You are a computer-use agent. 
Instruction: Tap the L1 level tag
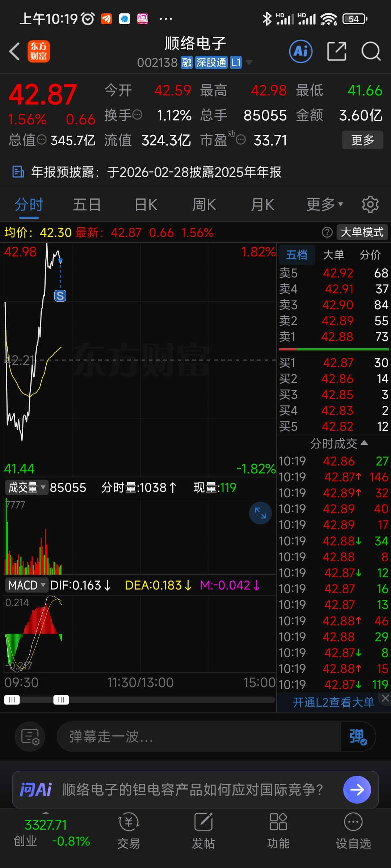(236, 63)
